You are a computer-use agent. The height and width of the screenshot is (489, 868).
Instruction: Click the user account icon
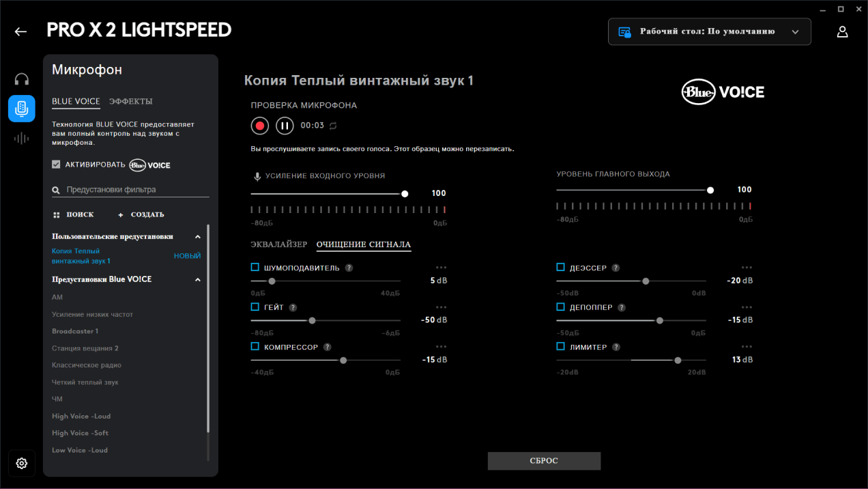click(x=842, y=31)
